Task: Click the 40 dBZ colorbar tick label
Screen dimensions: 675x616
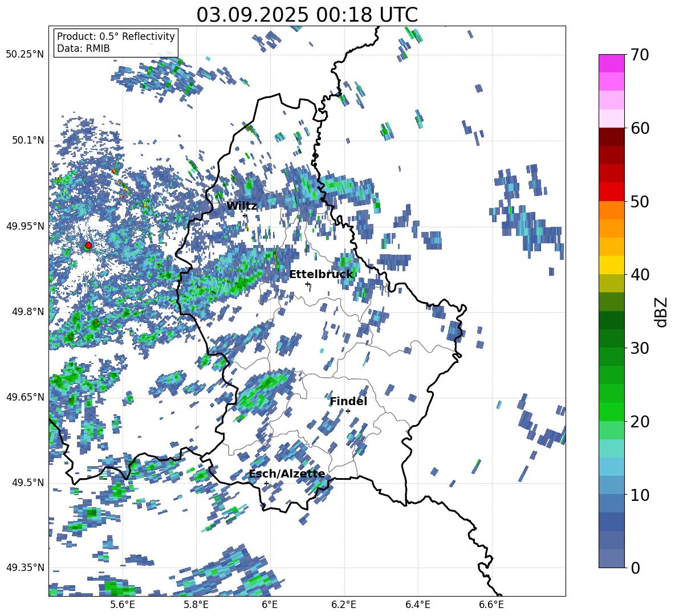Action: pyautogui.click(x=640, y=275)
